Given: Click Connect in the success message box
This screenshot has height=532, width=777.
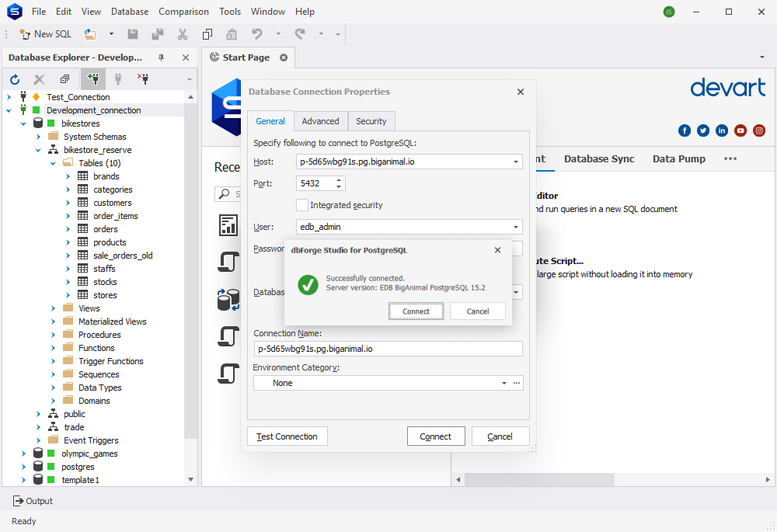Looking at the screenshot, I should 416,311.
